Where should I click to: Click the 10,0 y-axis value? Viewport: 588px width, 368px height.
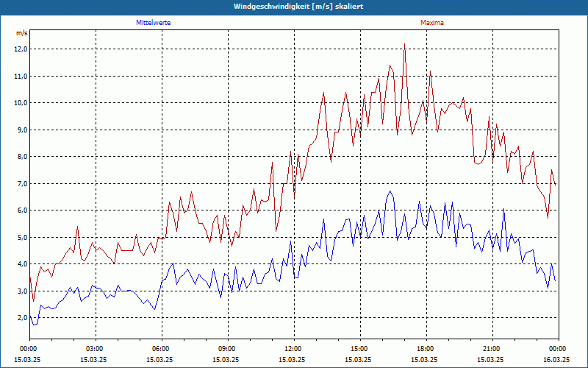(21, 103)
